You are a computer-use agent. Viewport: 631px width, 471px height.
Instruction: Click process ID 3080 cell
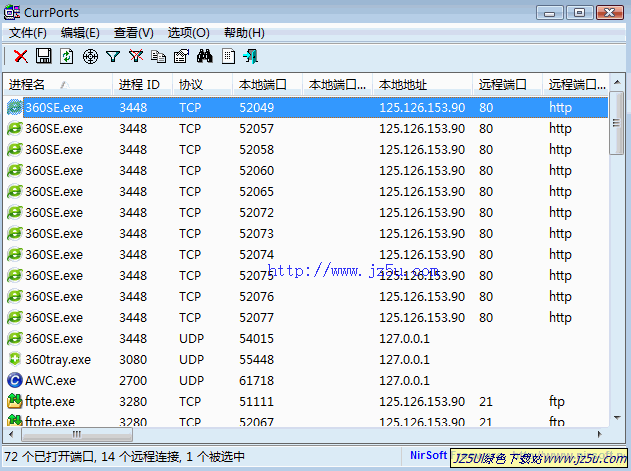133,359
